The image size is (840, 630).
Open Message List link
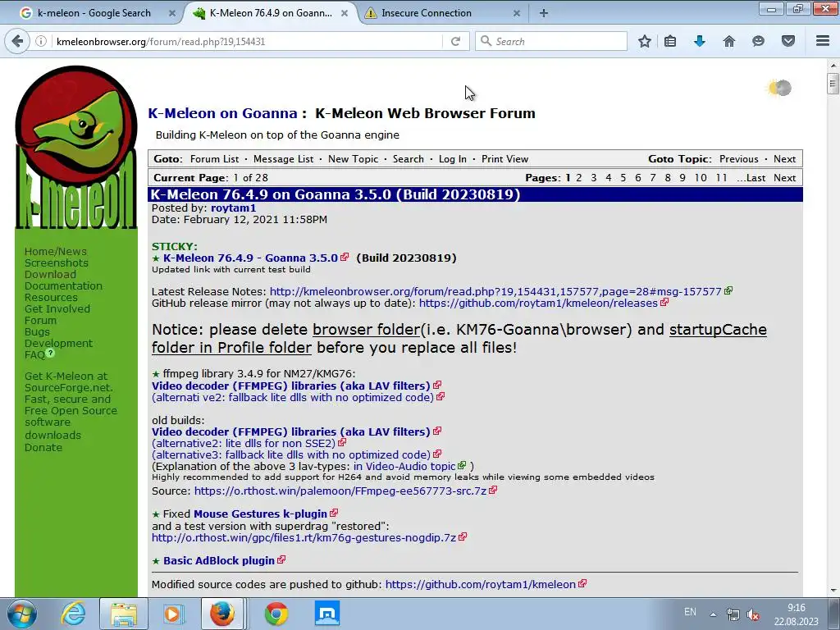pyautogui.click(x=283, y=159)
